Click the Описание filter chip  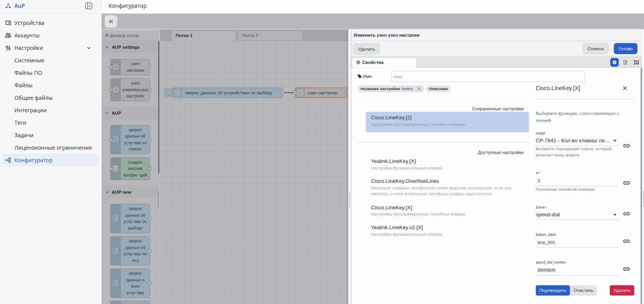(x=438, y=89)
